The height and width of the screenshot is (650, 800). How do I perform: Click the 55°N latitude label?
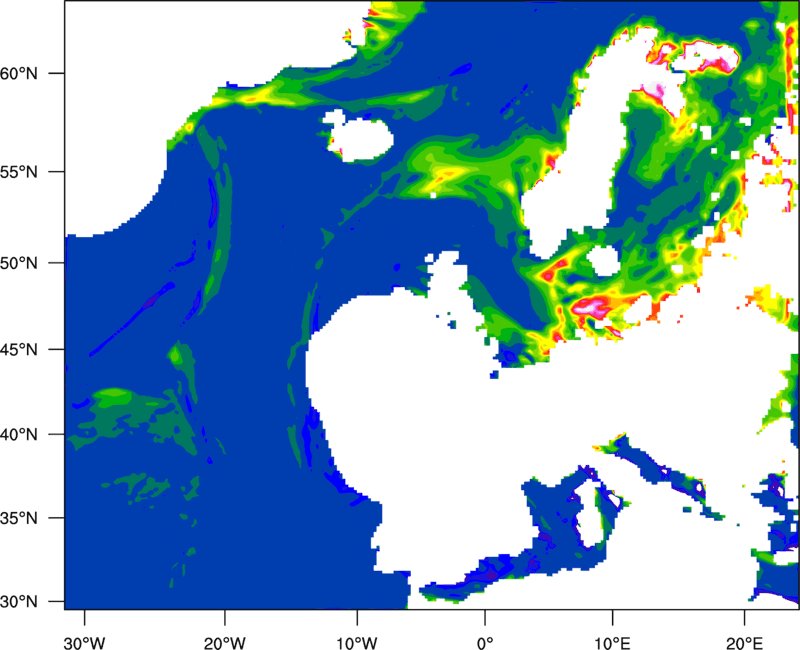click(x=19, y=172)
